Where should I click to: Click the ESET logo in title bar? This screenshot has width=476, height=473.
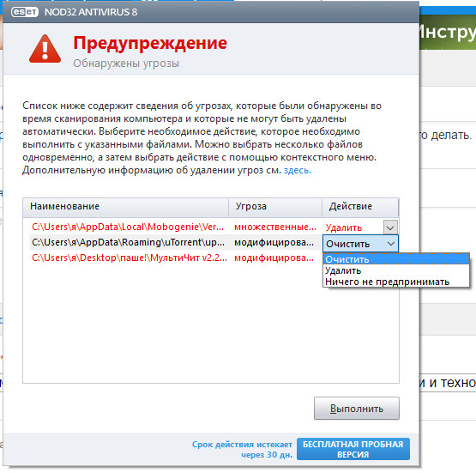coord(25,12)
